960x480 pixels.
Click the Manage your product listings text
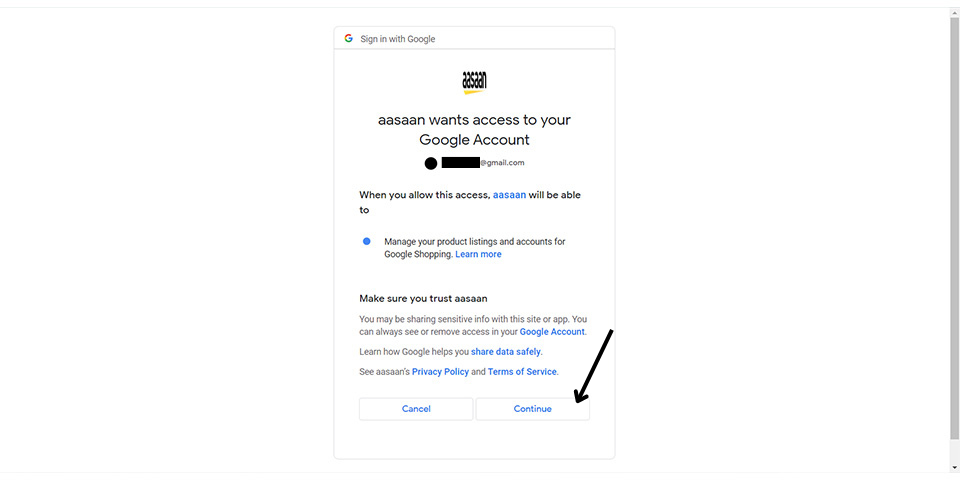(x=474, y=248)
